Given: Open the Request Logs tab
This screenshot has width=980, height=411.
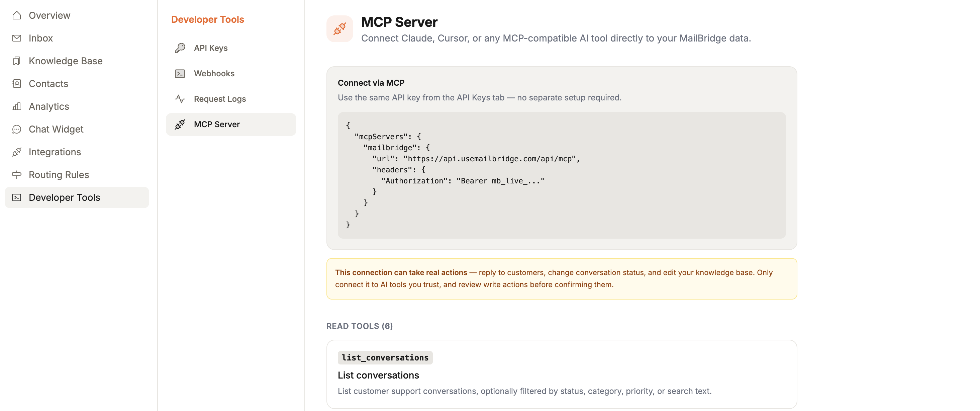Looking at the screenshot, I should click(231, 99).
